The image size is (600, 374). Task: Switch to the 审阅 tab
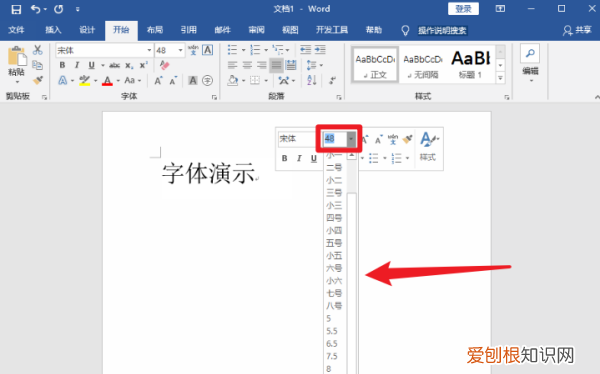256,30
